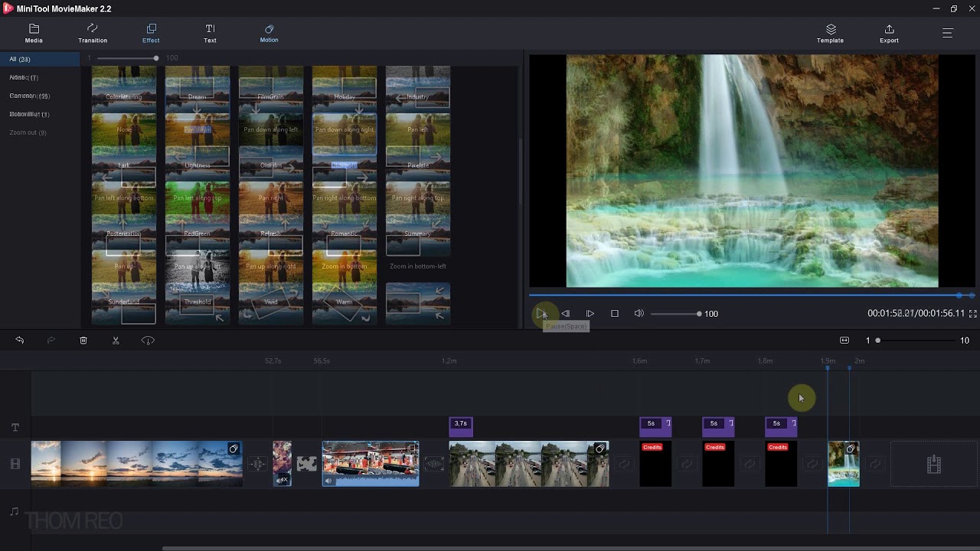Step to the previous frame
The image size is (980, 551).
pos(565,314)
